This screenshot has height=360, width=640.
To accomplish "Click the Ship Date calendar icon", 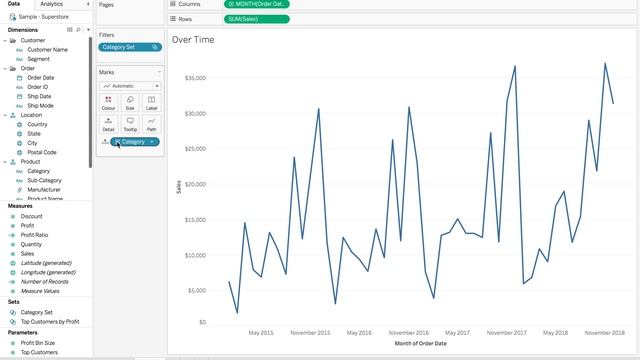I will 19,96.
